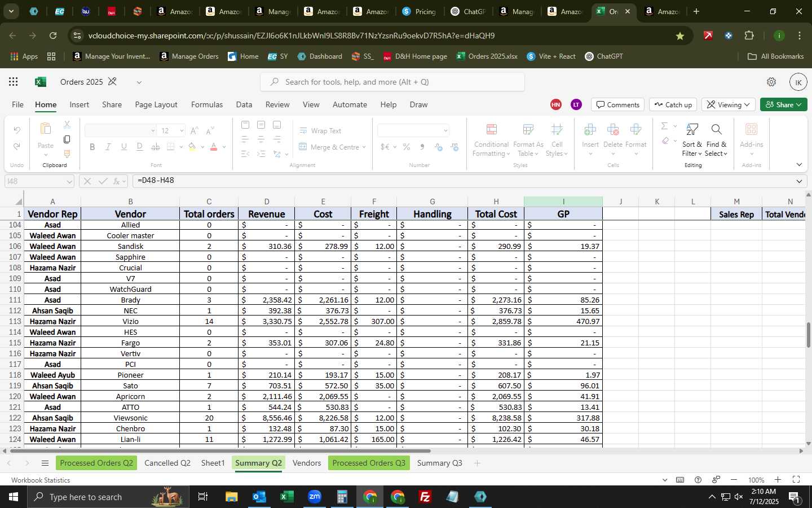Click the Undo icon in the ribbon
Viewport: 812px width, 508px height.
pyautogui.click(x=17, y=130)
